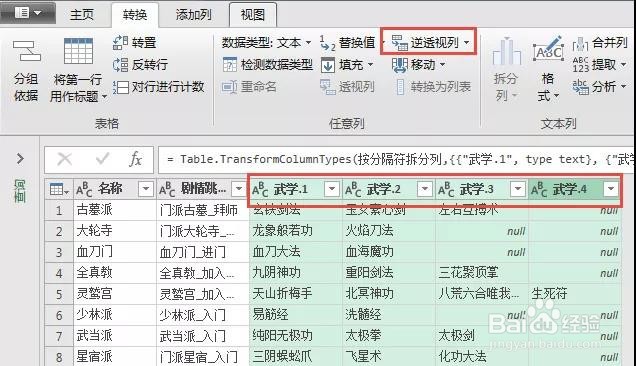The height and width of the screenshot is (366, 636).
Task: Click cell 少林派_入门
Action: click(202, 315)
